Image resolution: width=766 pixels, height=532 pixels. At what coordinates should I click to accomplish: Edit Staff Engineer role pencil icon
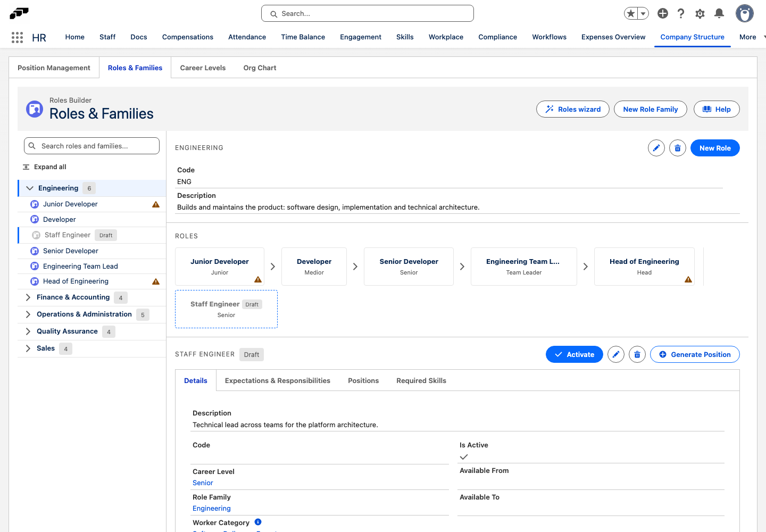coord(616,354)
